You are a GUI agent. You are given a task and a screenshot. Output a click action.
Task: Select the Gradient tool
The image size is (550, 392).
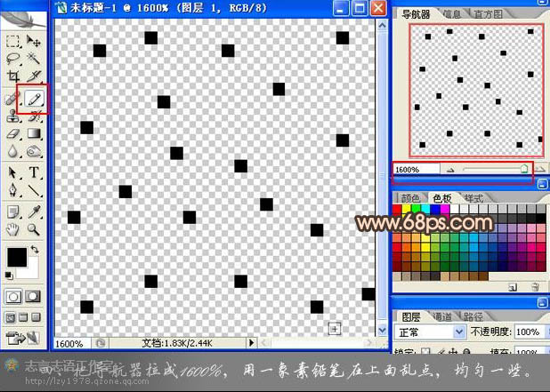click(34, 133)
